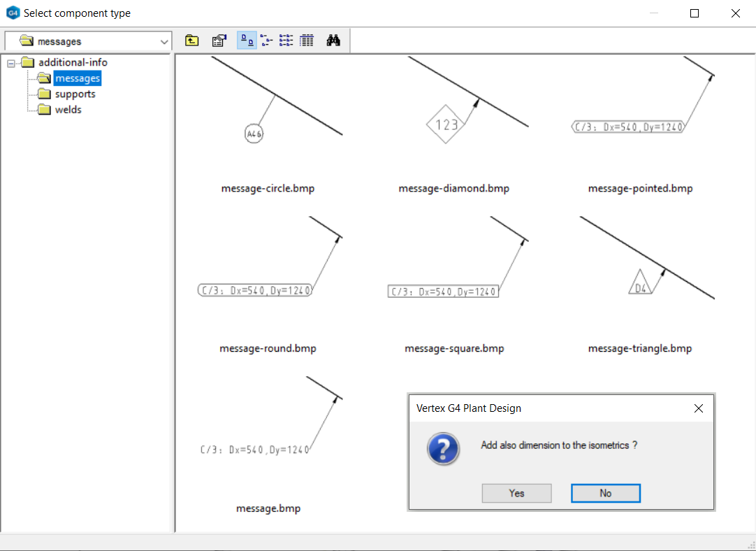Click the blue question mark dialog icon
This screenshot has height=551, width=756.
click(443, 448)
